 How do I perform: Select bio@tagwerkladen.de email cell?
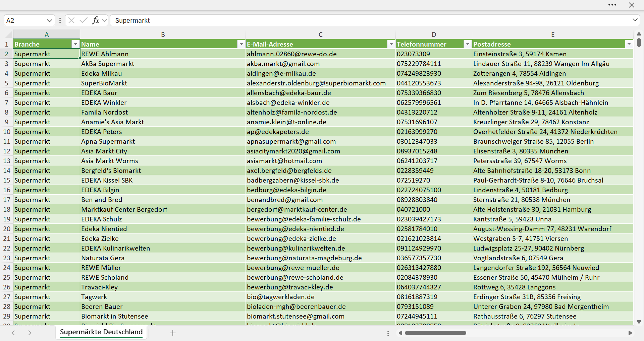(x=321, y=297)
